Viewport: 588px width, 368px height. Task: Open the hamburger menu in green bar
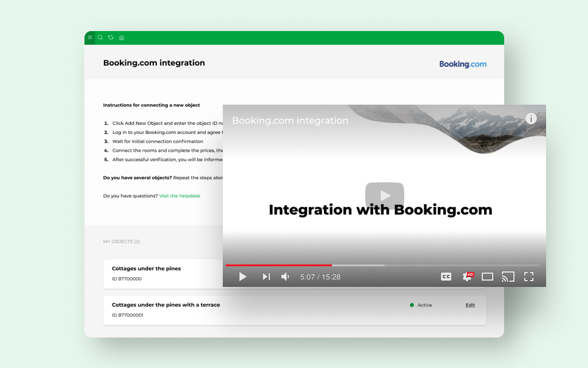click(x=90, y=37)
